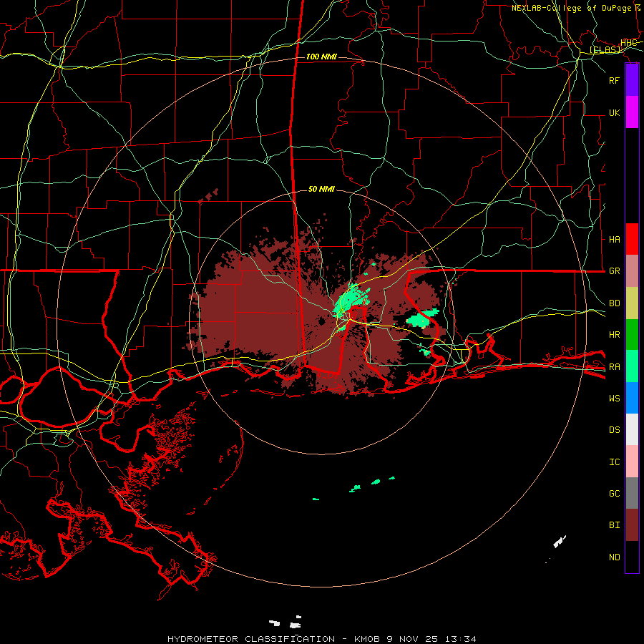Click the BD legend label

(x=614, y=303)
